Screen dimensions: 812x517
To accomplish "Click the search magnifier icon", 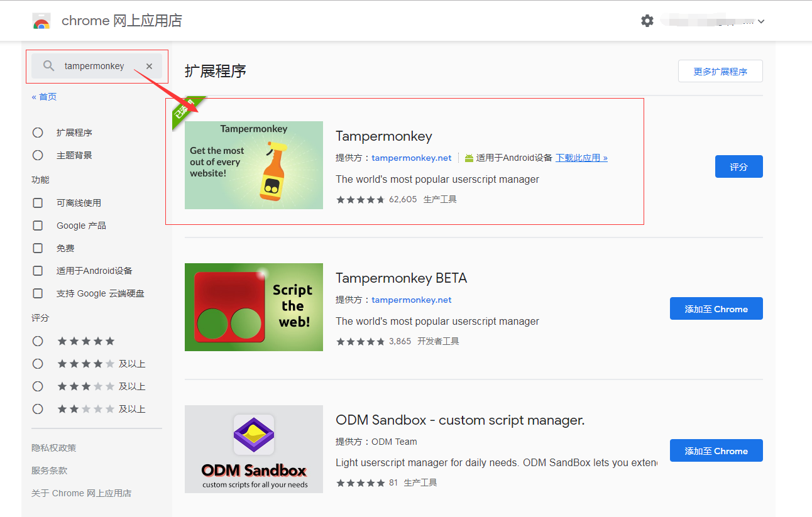I will (x=48, y=65).
